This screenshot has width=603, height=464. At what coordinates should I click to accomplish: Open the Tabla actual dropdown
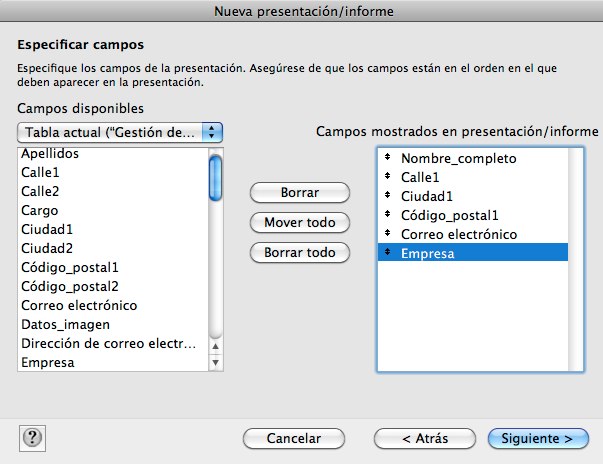coord(120,133)
